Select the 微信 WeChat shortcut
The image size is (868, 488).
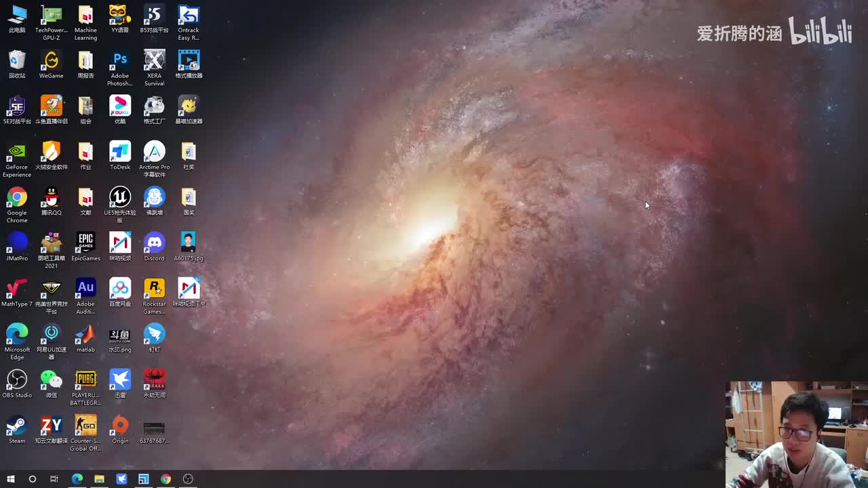pos(52,384)
